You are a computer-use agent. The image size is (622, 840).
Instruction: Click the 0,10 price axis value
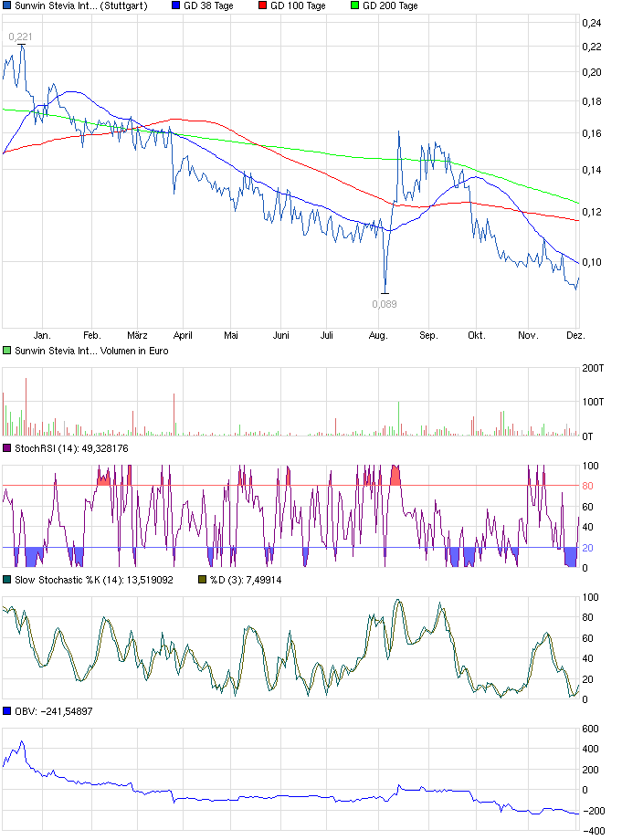click(x=592, y=262)
